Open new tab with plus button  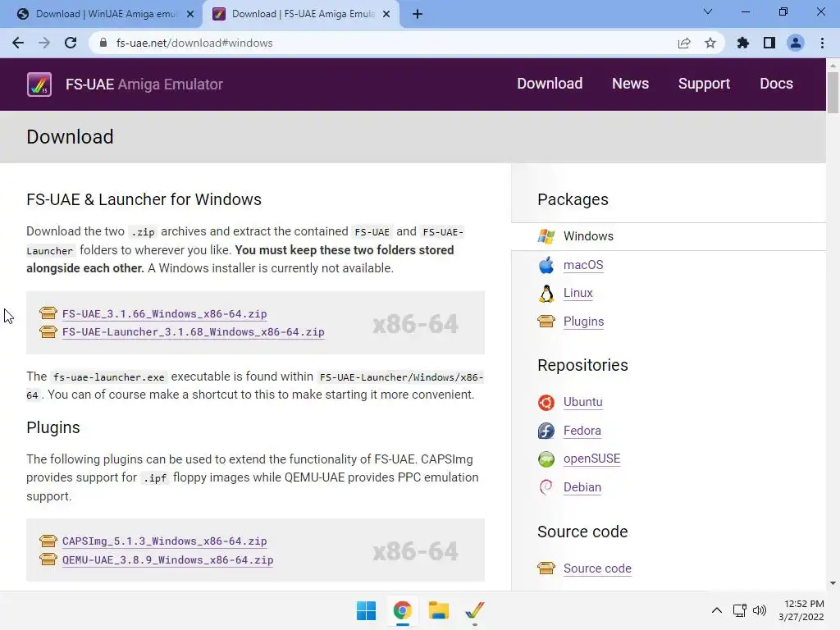tap(418, 14)
